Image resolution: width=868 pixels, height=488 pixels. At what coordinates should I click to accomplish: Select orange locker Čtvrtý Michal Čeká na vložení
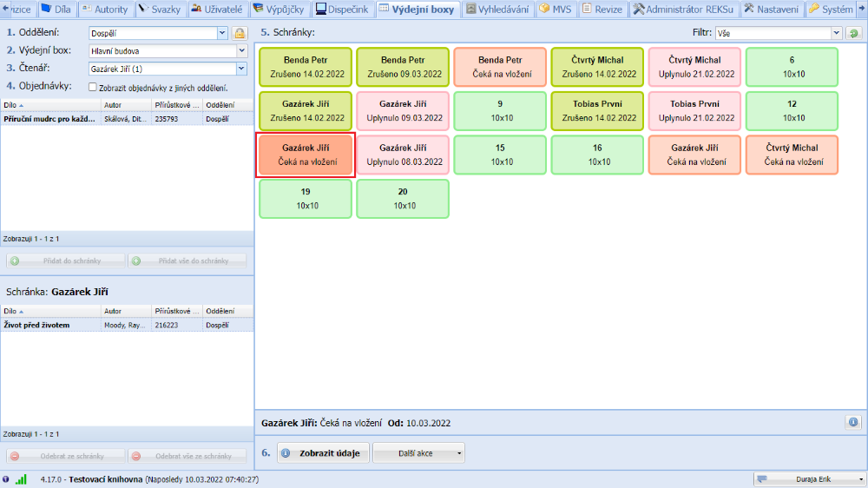(x=792, y=155)
